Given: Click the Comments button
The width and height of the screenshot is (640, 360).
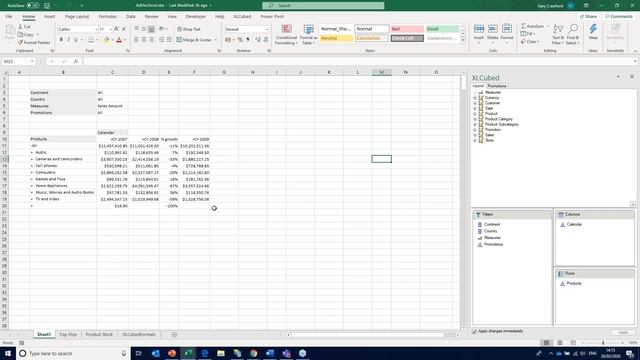Looking at the screenshot, I should pyautogui.click(x=619, y=17).
